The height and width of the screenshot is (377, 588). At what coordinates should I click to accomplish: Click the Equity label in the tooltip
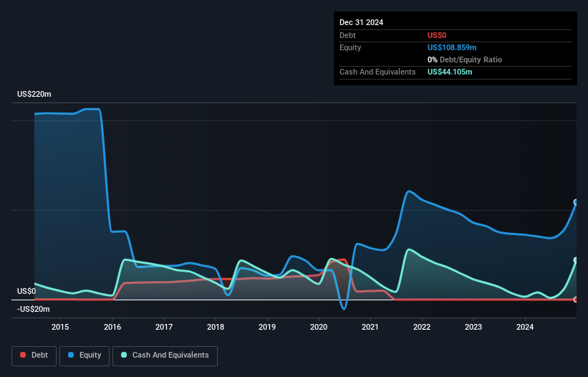[x=350, y=47]
